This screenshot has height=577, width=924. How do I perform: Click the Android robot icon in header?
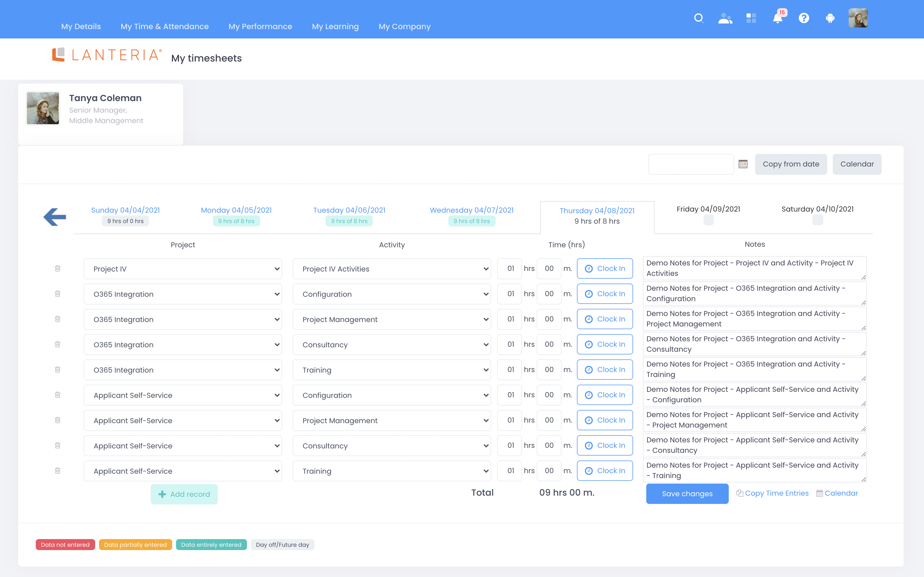click(830, 18)
